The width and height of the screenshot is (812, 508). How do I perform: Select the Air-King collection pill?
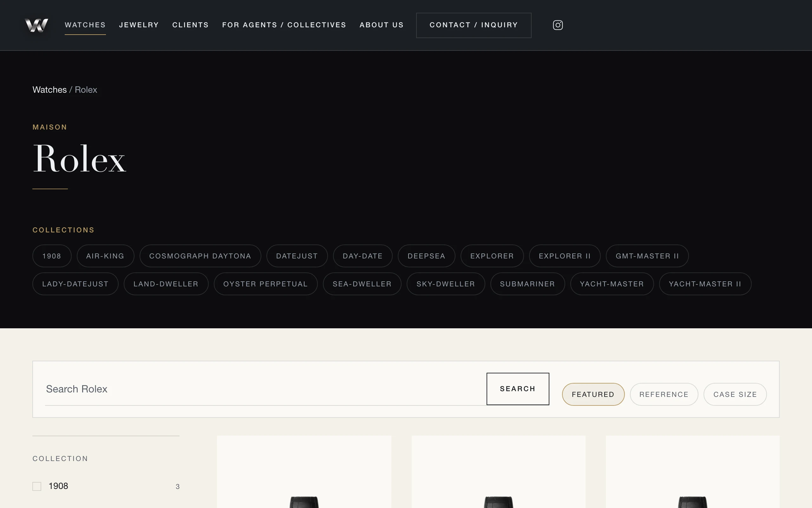point(105,256)
